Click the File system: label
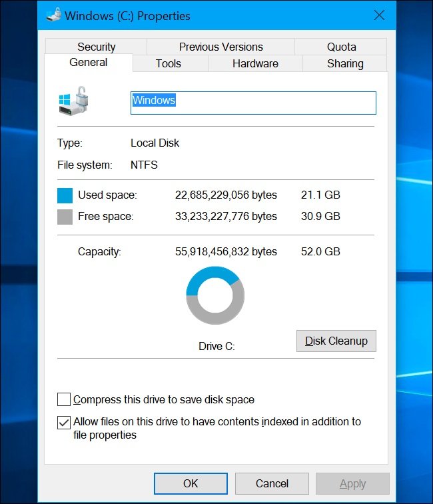Screen dimensions: 433x504 pos(85,165)
